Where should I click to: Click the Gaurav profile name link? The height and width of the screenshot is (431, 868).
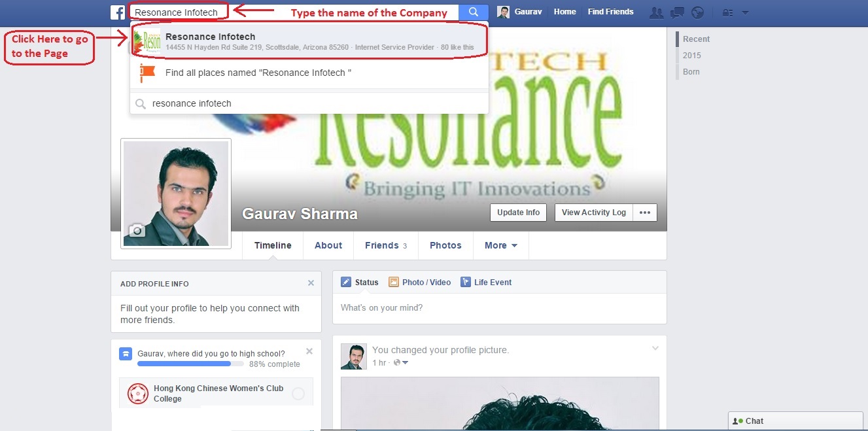pos(528,12)
